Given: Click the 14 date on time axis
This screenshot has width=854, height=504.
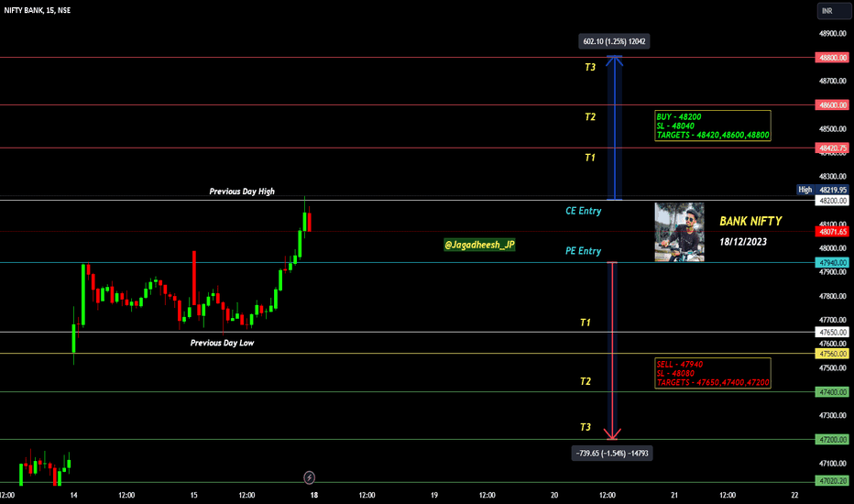Looking at the screenshot, I should [x=73, y=495].
